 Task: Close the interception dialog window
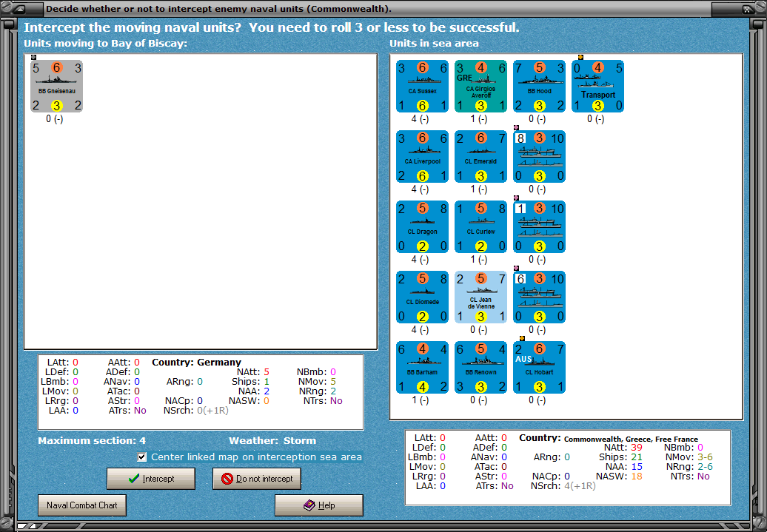(748, 9)
